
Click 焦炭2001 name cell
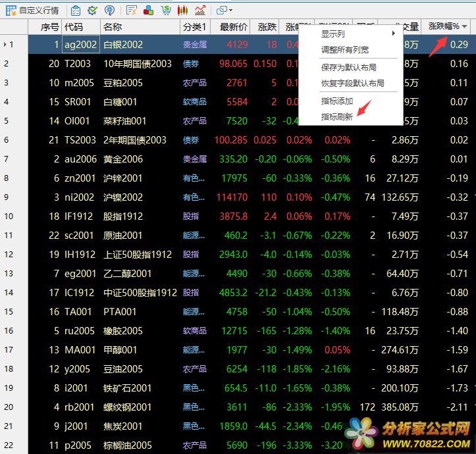(x=123, y=426)
